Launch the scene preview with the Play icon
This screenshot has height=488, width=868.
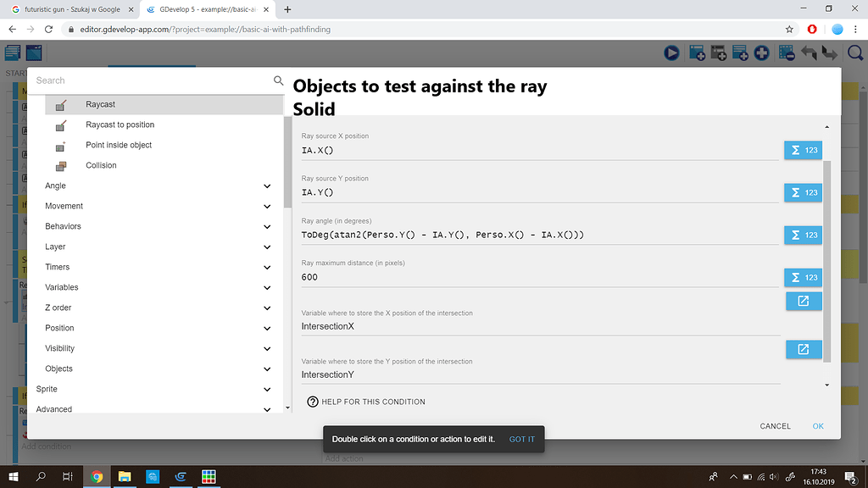pyautogui.click(x=671, y=53)
